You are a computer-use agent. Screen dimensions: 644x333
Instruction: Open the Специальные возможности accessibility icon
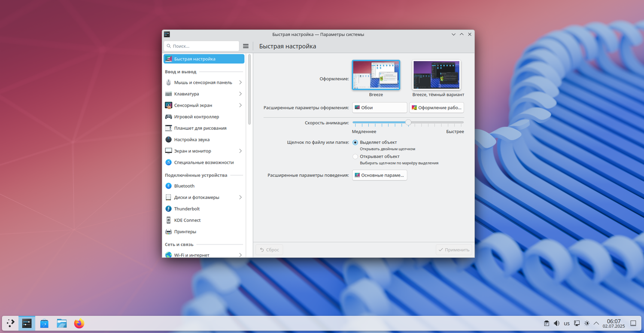click(169, 162)
